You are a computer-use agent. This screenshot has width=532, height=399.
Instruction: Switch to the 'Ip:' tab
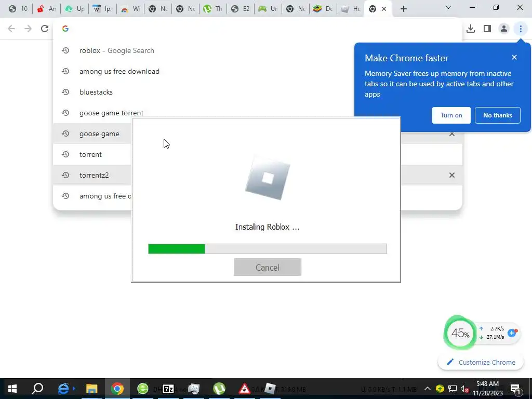click(102, 9)
